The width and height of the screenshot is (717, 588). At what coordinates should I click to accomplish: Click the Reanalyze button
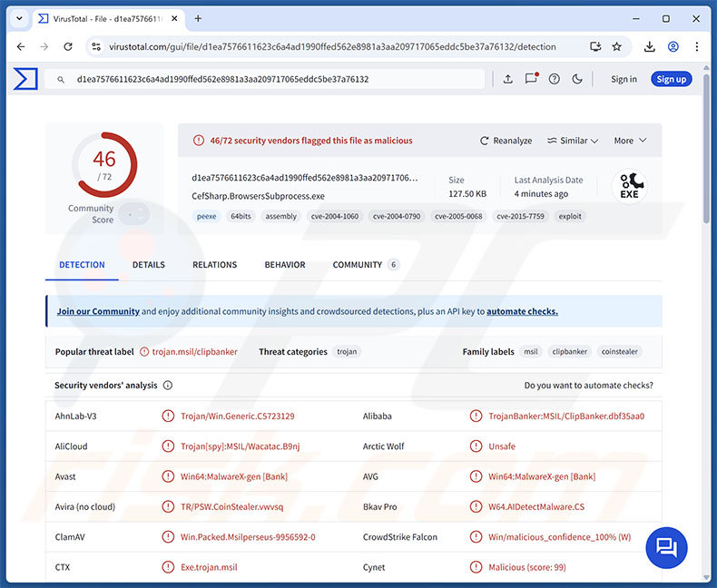click(x=506, y=141)
